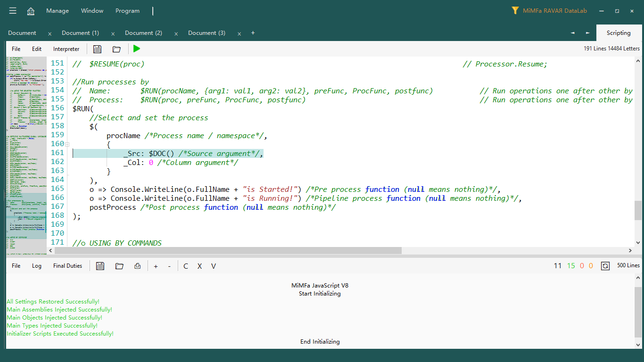Close the Document (1) tab

pos(113,33)
